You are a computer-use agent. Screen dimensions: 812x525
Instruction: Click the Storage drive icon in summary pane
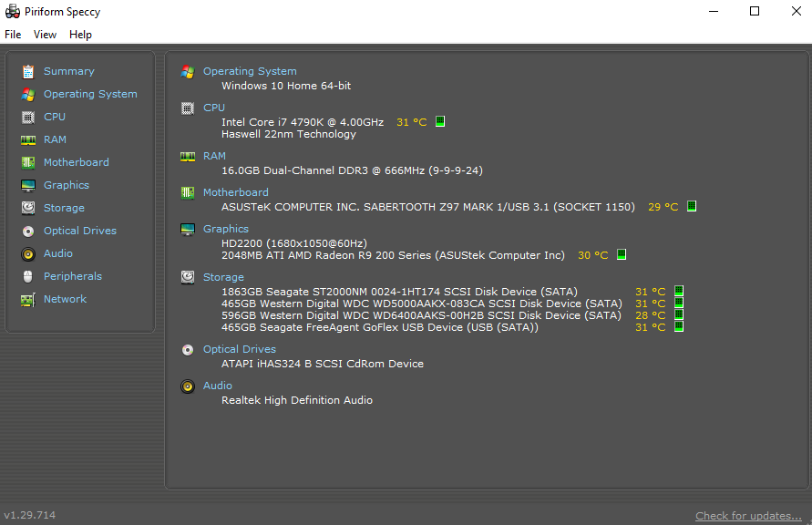[188, 277]
